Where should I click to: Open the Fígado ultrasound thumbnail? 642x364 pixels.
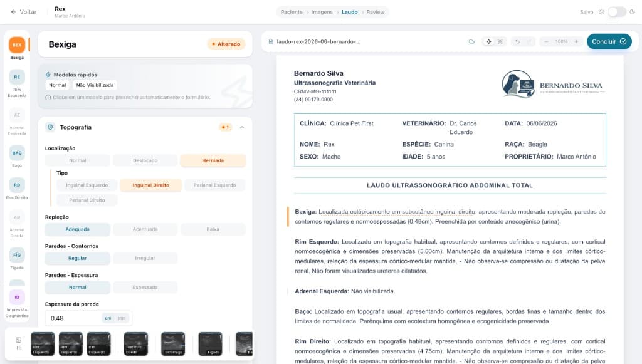point(211,343)
